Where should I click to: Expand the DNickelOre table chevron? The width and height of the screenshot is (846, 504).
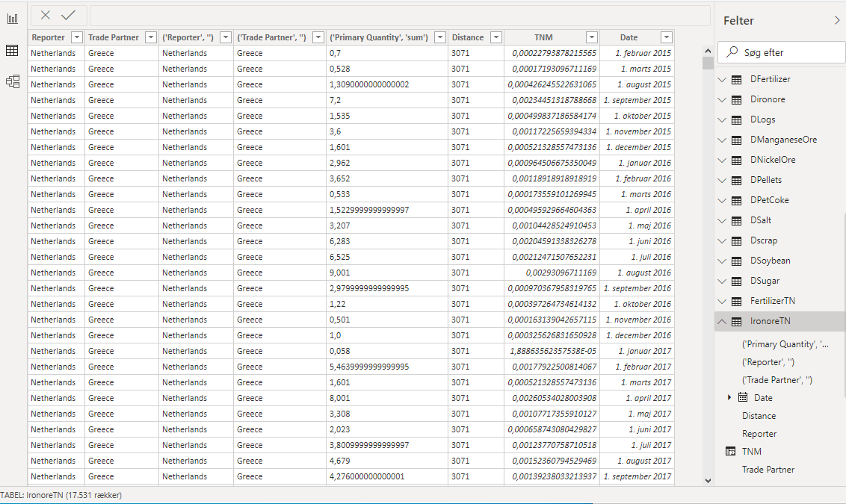(722, 160)
